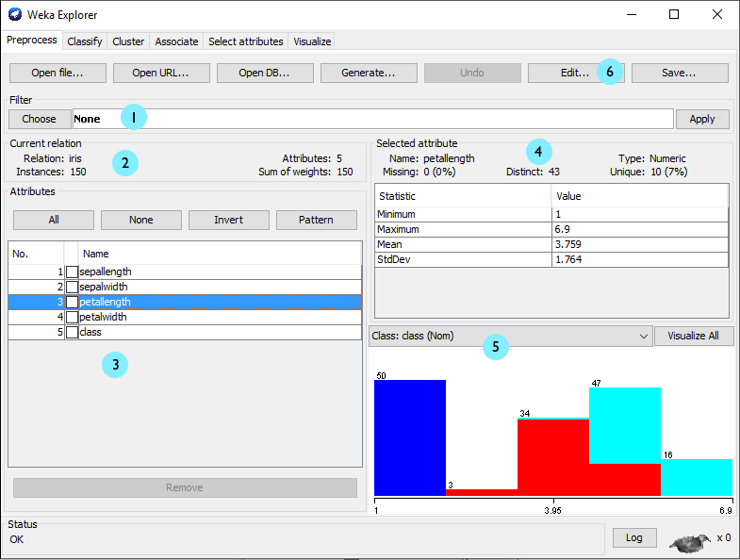Image resolution: width=740 pixels, height=560 pixels.
Task: Click the Weka bird icon in status bar
Action: point(690,542)
